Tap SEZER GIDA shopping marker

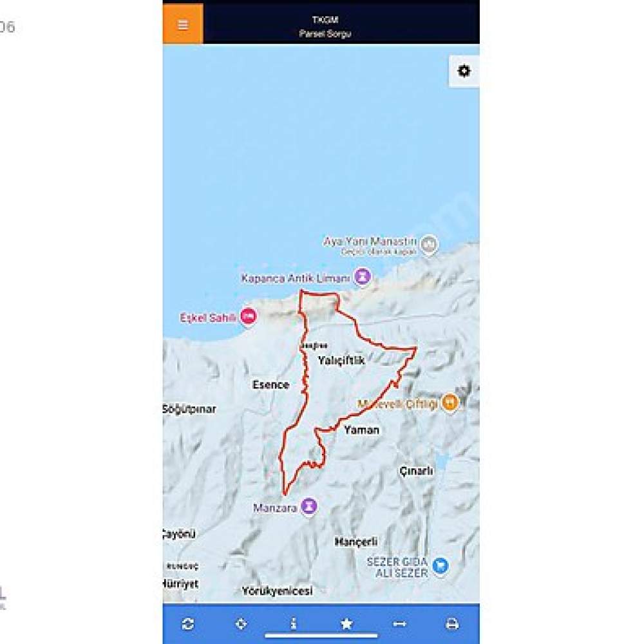(x=440, y=566)
